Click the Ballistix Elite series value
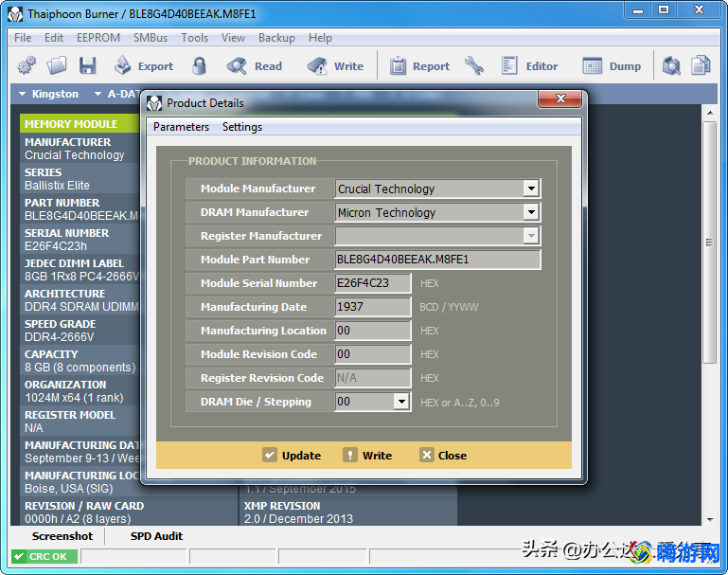The image size is (728, 575). pyautogui.click(x=57, y=186)
